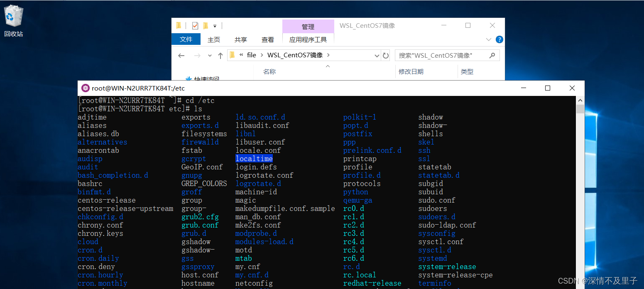
Task: Expand chevron after 'file' breadcrumb
Action: (x=262, y=55)
